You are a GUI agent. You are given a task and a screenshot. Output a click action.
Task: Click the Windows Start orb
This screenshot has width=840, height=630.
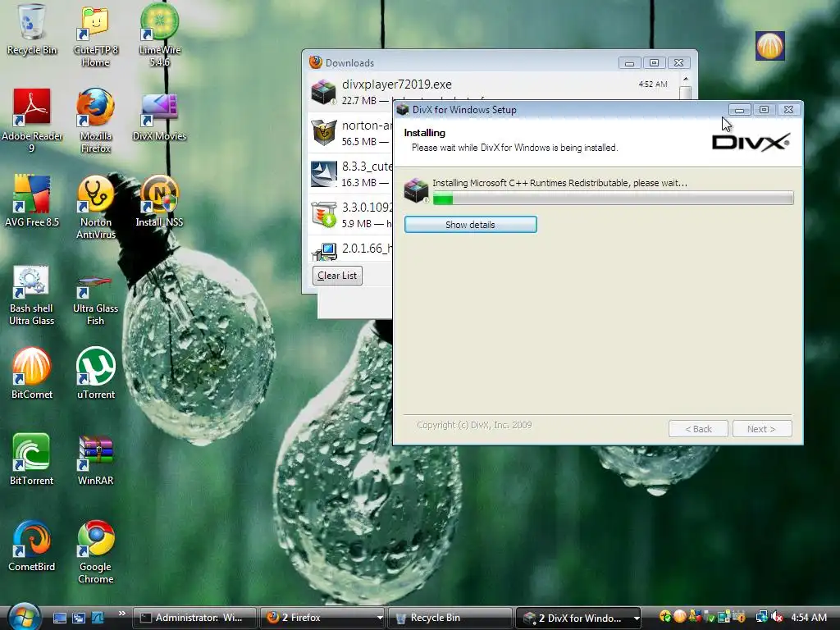point(24,616)
